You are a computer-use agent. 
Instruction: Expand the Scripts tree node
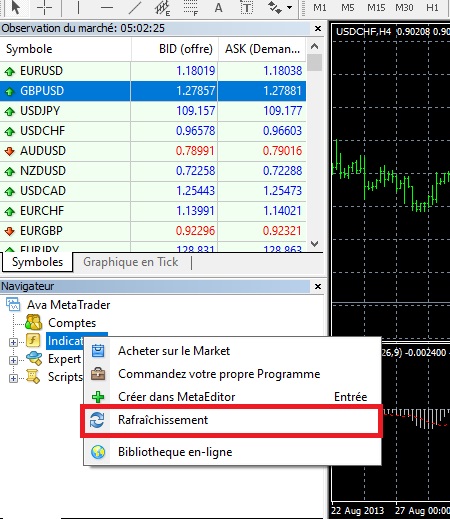13,378
